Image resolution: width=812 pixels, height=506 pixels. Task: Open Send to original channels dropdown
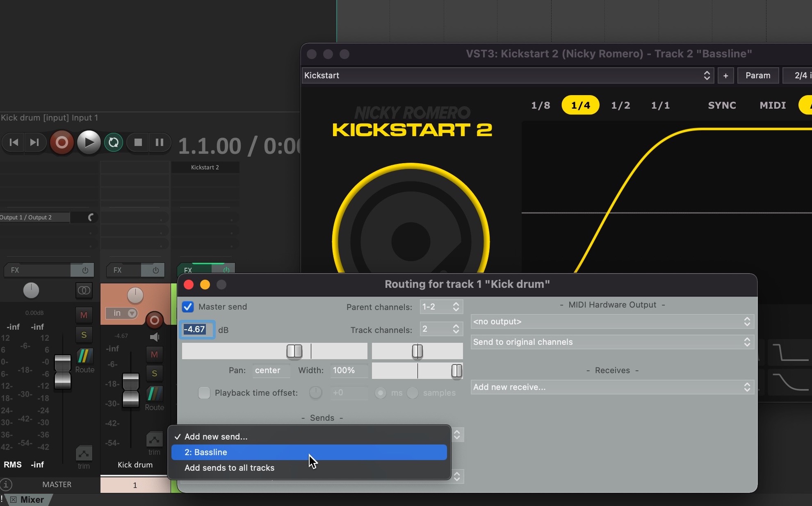click(x=612, y=342)
